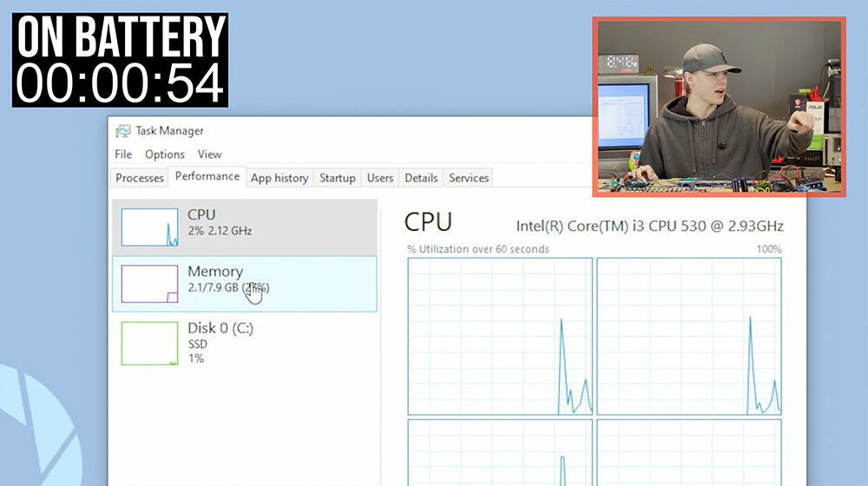Open the Services tab
The image size is (868, 486).
469,178
